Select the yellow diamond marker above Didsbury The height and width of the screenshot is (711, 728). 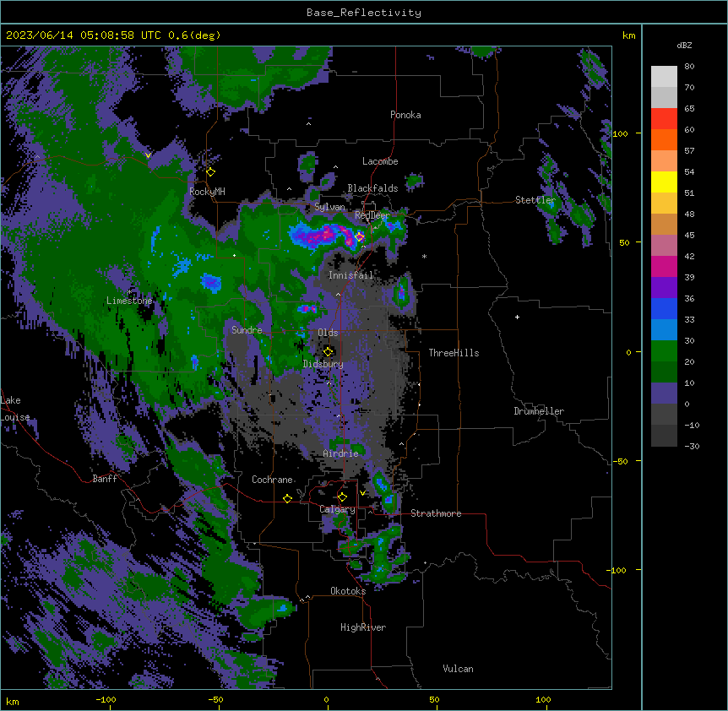(x=329, y=351)
